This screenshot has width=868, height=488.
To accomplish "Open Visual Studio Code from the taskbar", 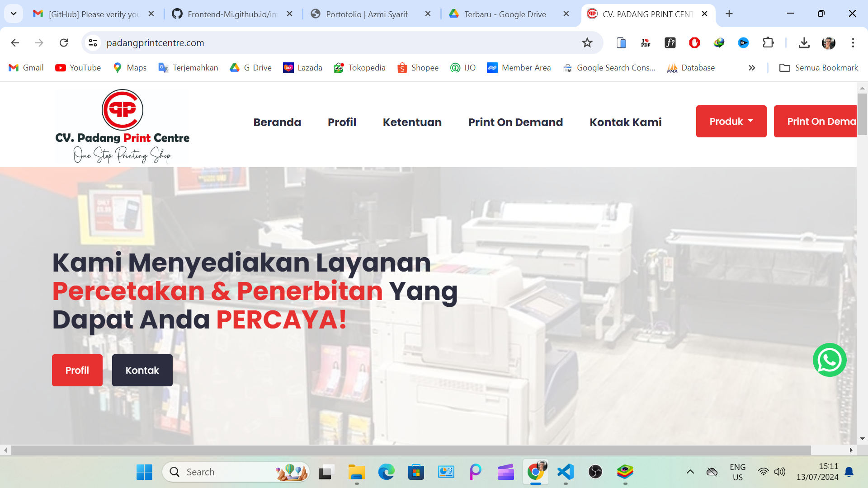I will click(x=566, y=472).
